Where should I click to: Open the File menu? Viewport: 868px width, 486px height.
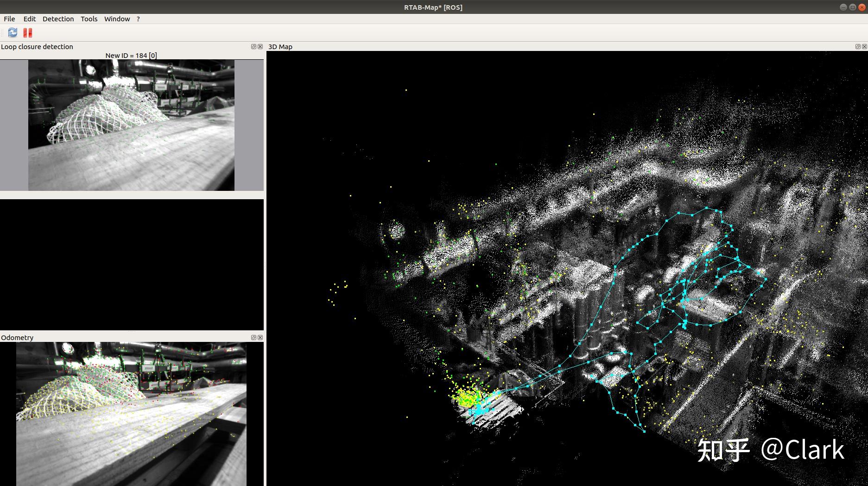point(8,19)
